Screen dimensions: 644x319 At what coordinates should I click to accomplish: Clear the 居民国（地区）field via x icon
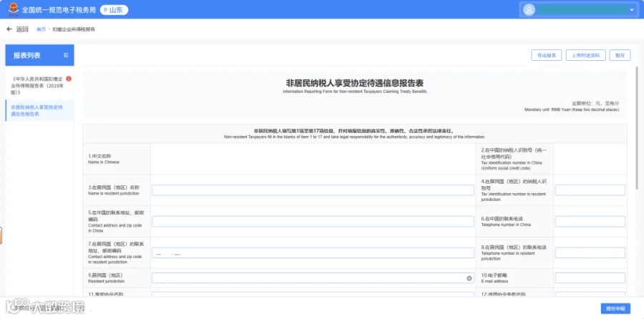469,278
